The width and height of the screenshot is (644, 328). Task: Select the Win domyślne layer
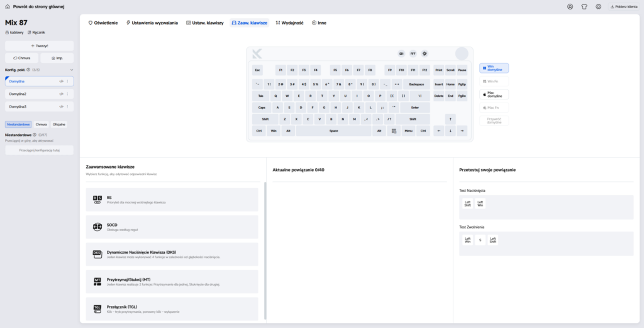[494, 68]
